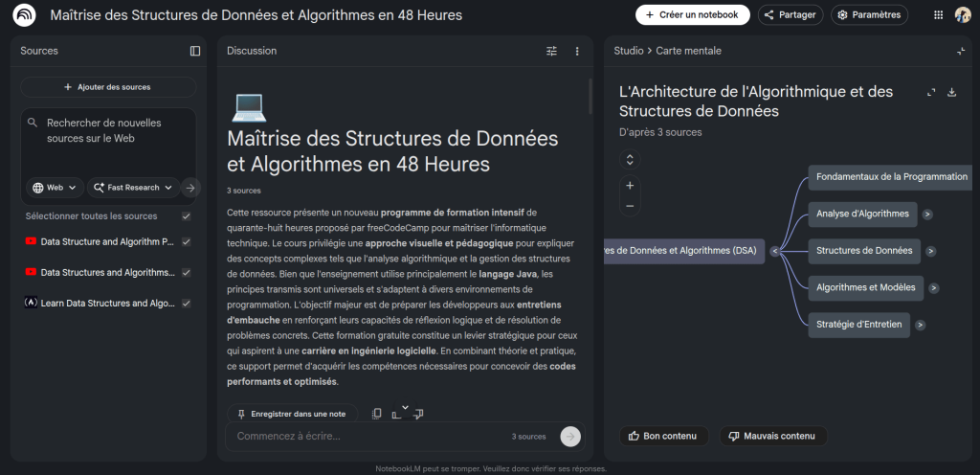980x475 pixels.
Task: Copy the summary with the copy icon
Action: (x=376, y=414)
